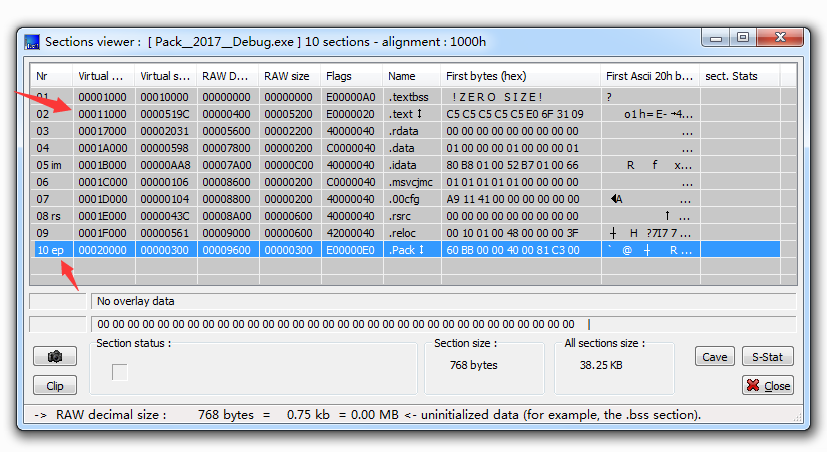
Task: Click the Virtual size column header
Action: pyautogui.click(x=166, y=76)
